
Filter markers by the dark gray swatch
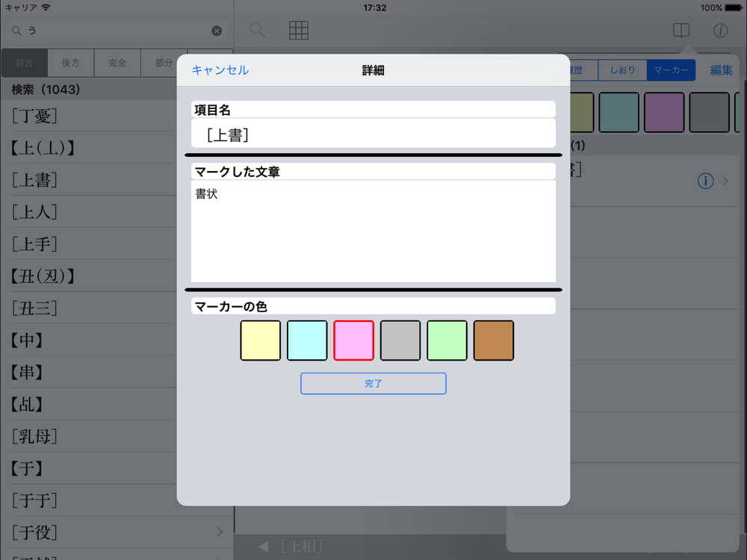pos(710,113)
